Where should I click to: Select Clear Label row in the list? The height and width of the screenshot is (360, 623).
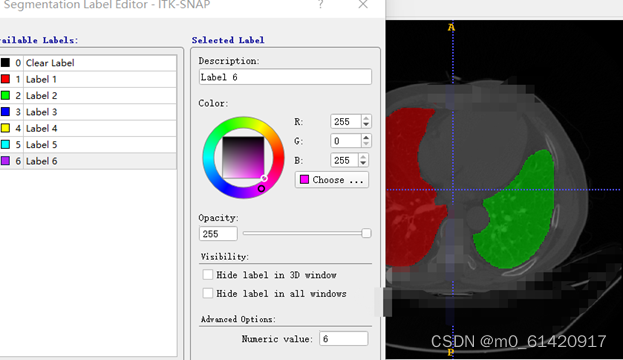[x=88, y=63]
